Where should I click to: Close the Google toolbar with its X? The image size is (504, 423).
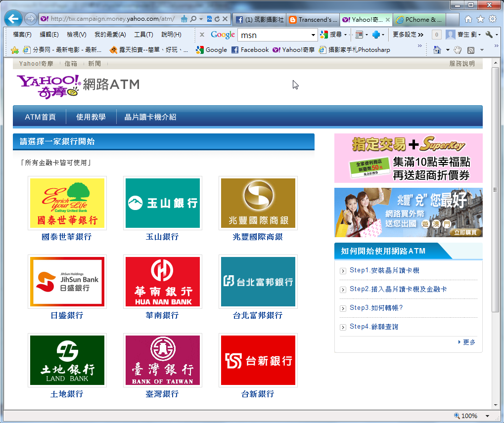coord(202,35)
